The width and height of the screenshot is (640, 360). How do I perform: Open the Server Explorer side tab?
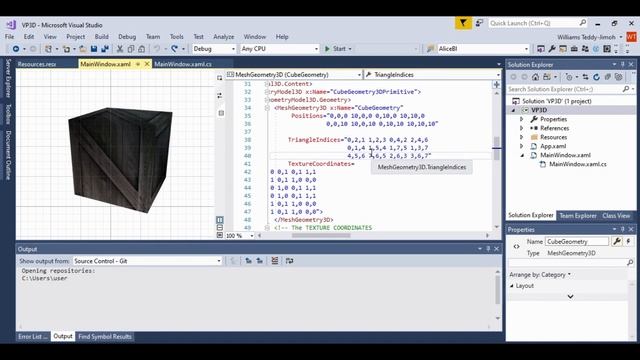8,78
